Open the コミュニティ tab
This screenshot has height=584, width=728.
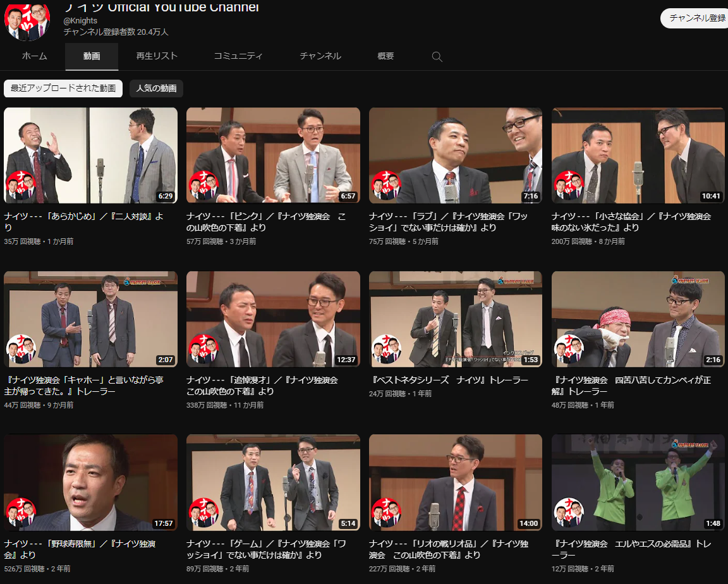coord(238,56)
